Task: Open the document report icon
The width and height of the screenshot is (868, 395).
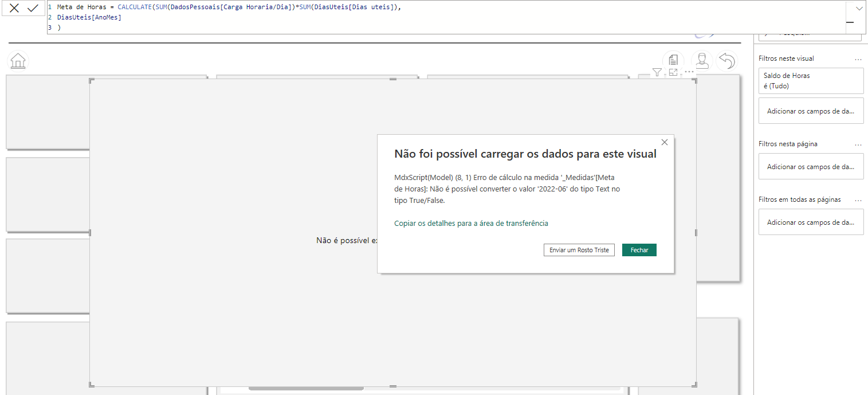Action: click(673, 61)
